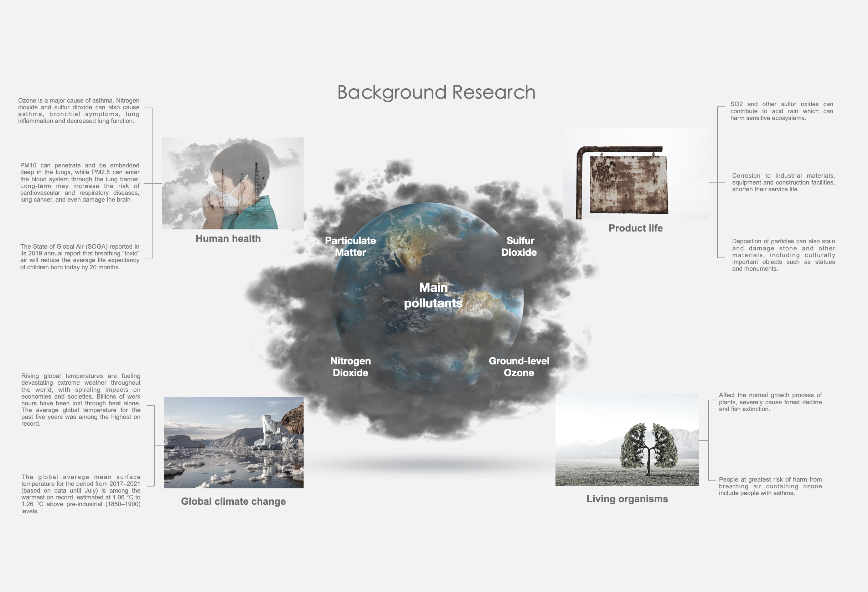Click the Main pollutants center text
Image resolution: width=868 pixels, height=592 pixels.
click(433, 295)
